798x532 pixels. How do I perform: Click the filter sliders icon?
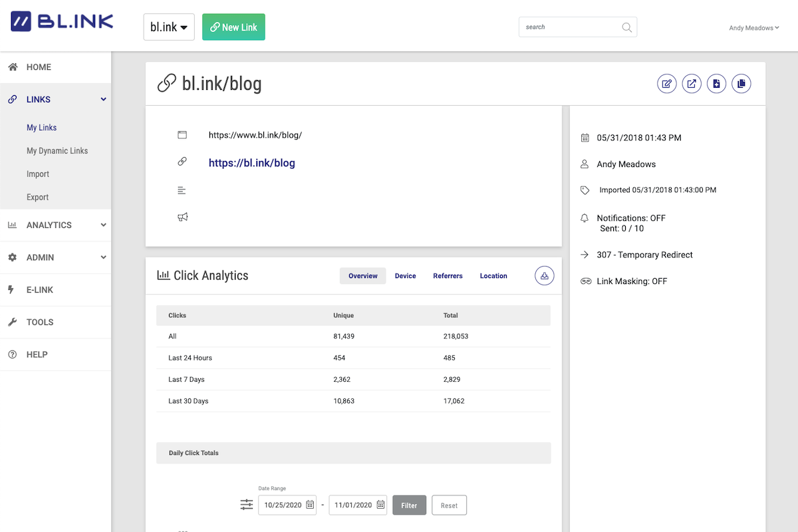(x=247, y=505)
